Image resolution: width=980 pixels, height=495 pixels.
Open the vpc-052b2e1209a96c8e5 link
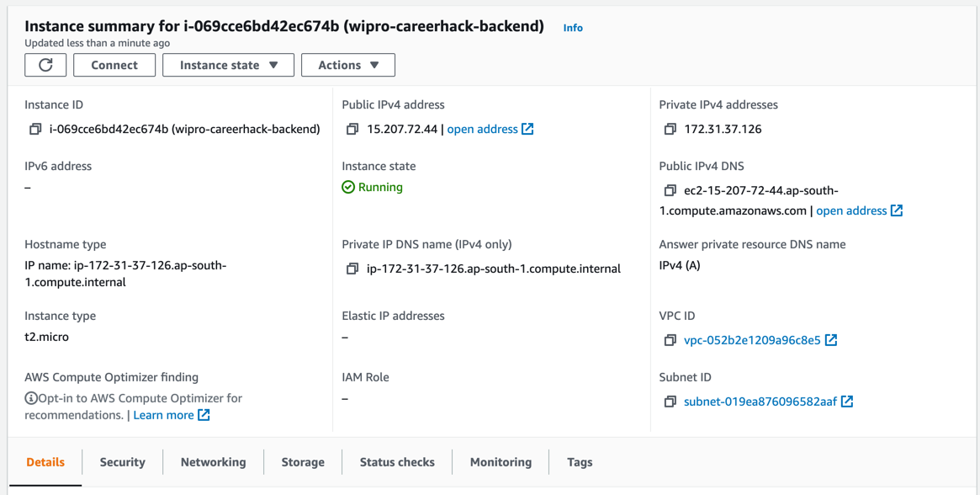coord(752,340)
